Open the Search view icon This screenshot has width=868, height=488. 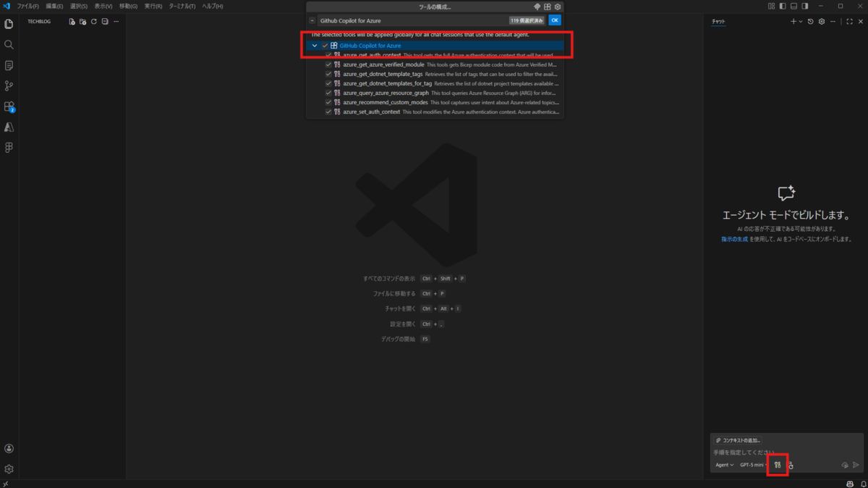[x=9, y=45]
